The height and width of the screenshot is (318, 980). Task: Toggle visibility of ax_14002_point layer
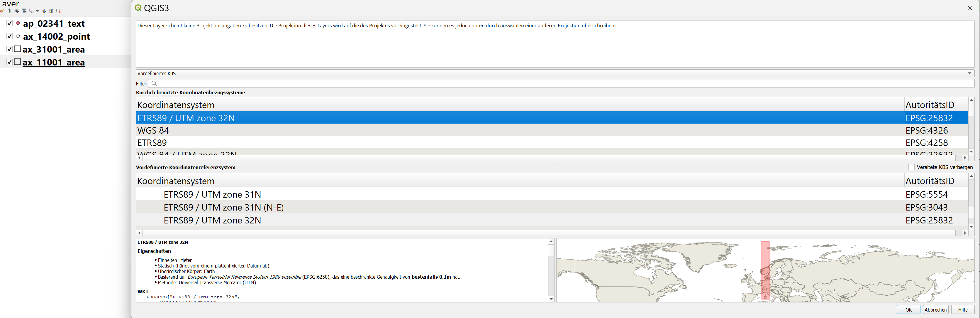(9, 36)
